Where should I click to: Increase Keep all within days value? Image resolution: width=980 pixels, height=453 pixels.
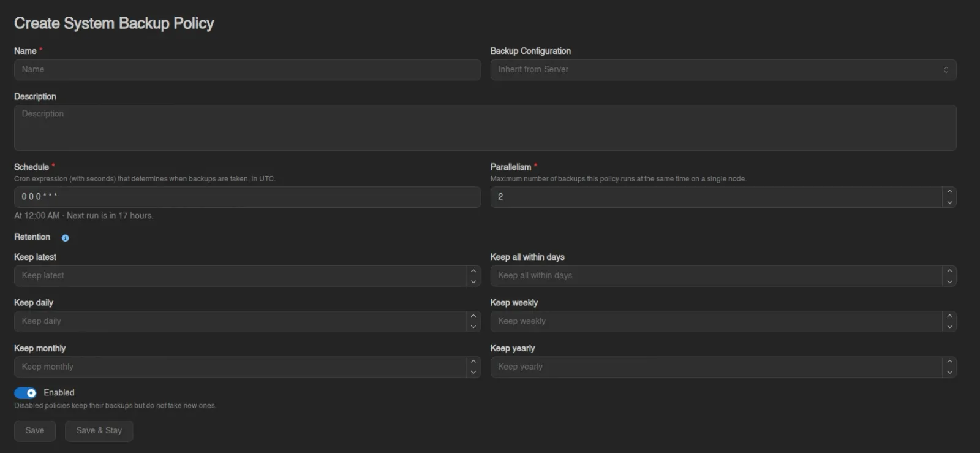tap(949, 270)
